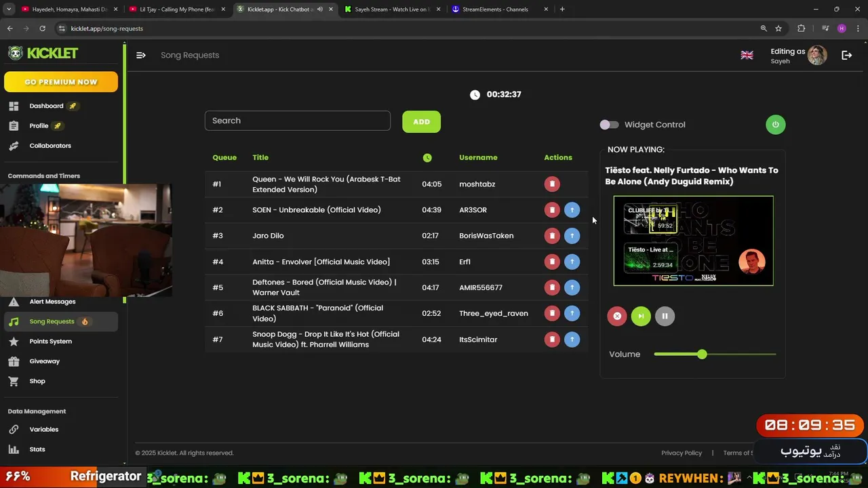Click the zoom magnifier icon in address bar
The height and width of the screenshot is (488, 868).
tap(764, 28)
